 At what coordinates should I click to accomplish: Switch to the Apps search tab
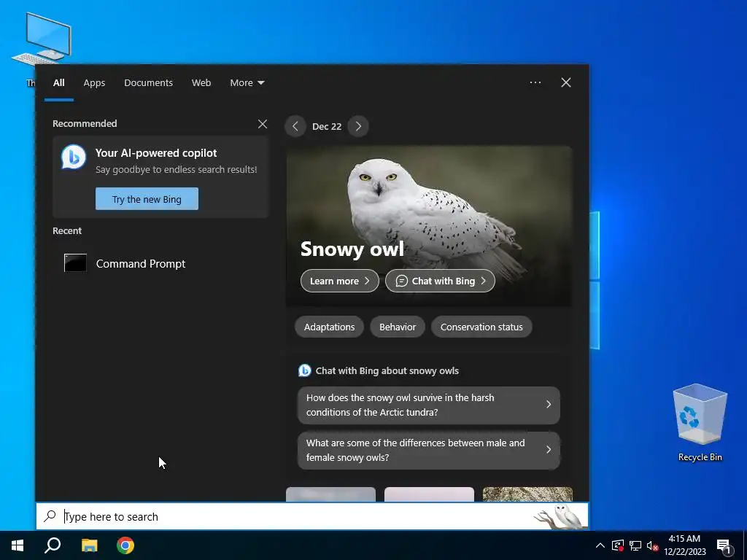click(x=94, y=83)
